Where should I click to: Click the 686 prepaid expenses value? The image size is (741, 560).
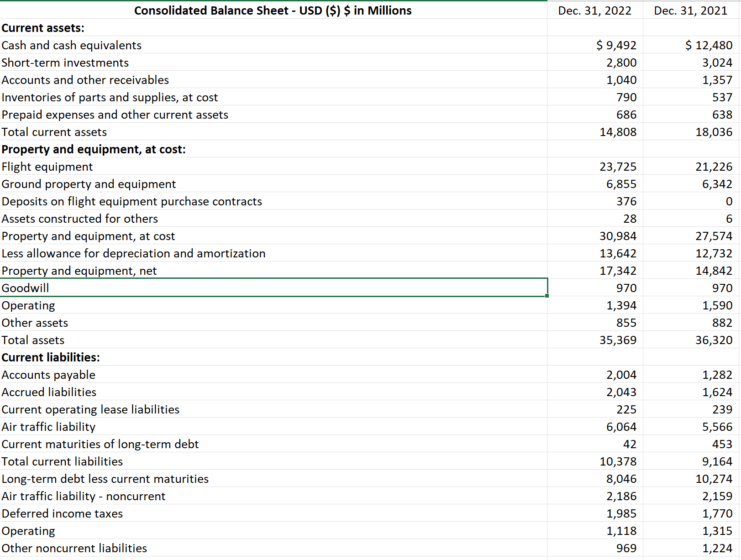pos(626,115)
